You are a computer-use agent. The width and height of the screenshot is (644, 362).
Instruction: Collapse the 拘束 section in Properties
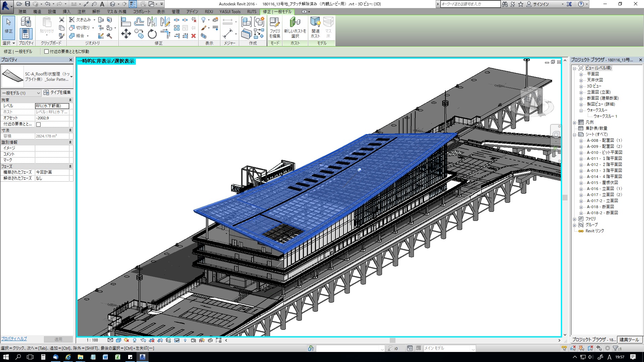point(70,100)
